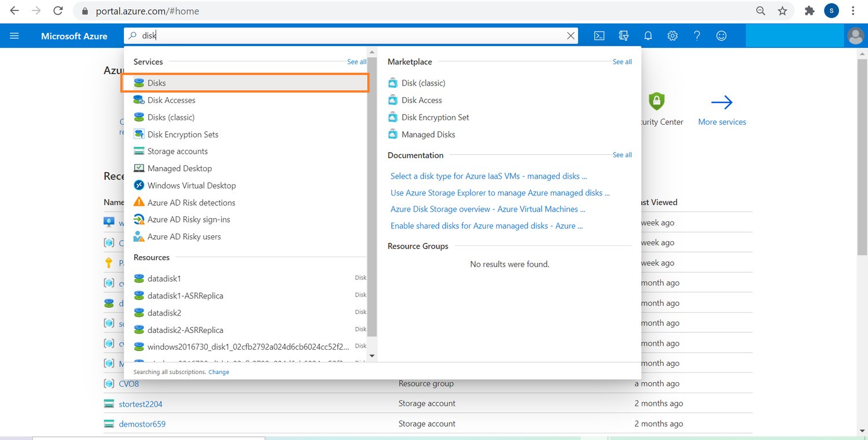Click See all next to Marketplace
Viewport: 868px width, 440px height.
click(x=622, y=62)
